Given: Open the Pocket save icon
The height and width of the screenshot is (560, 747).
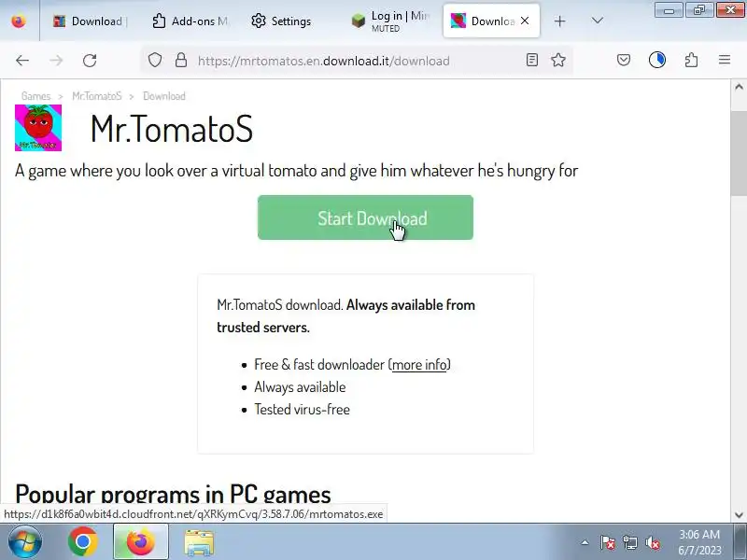Looking at the screenshot, I should tap(624, 60).
